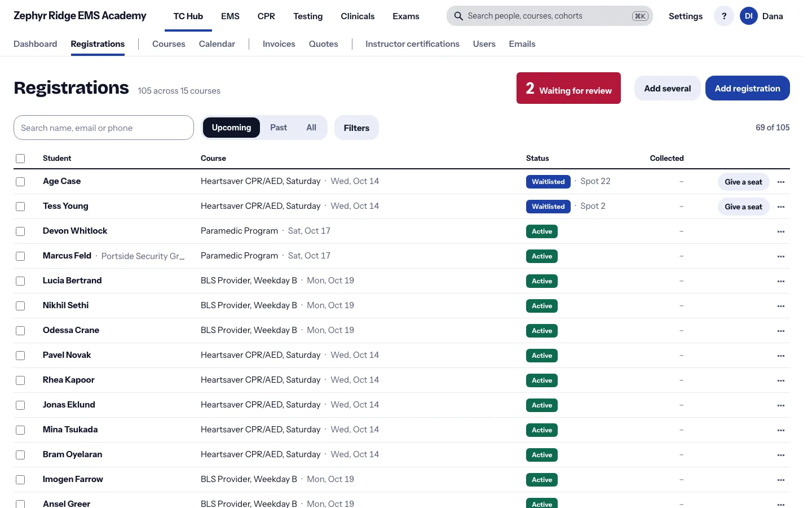
Task: Go to the Courses tab
Action: click(169, 44)
